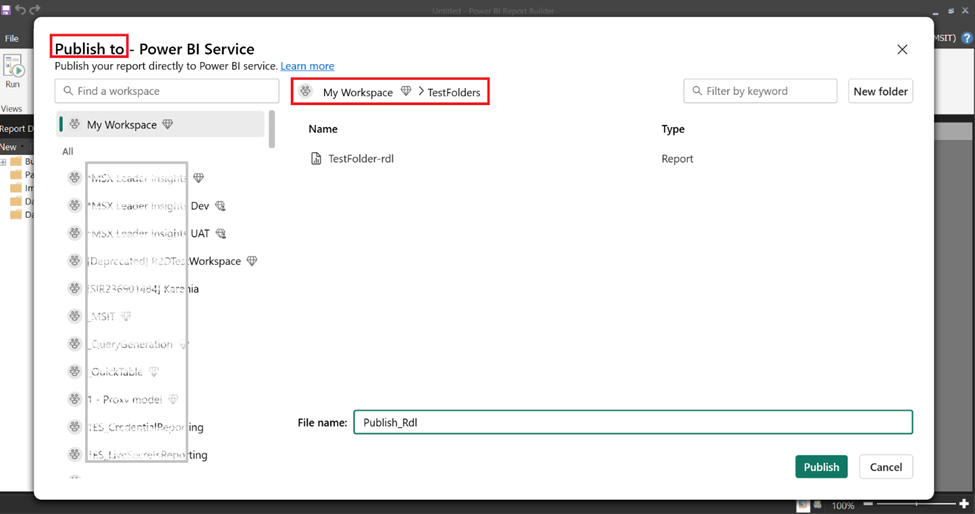Select the _MSIT workspace

[102, 316]
